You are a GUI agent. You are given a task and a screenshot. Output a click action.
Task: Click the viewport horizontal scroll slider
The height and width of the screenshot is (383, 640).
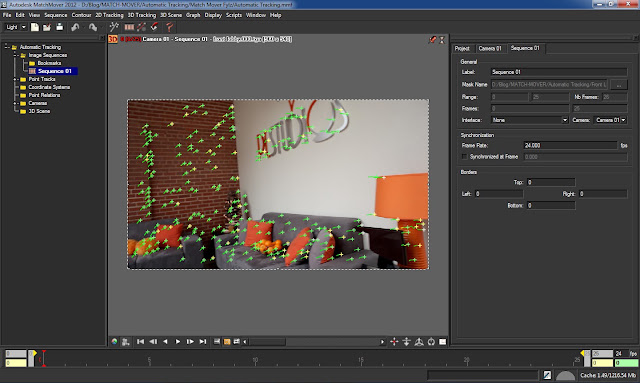point(267,342)
